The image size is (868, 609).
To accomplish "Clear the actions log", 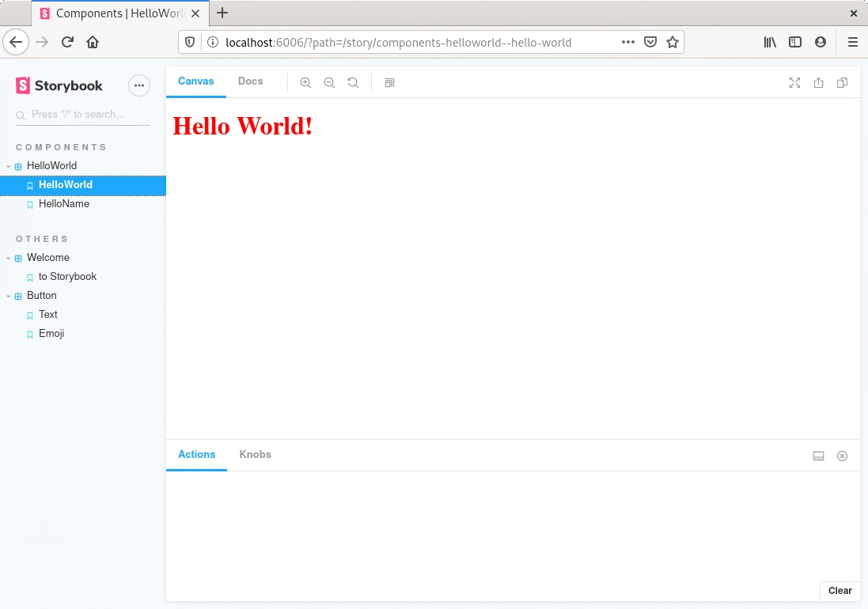I will coord(840,591).
